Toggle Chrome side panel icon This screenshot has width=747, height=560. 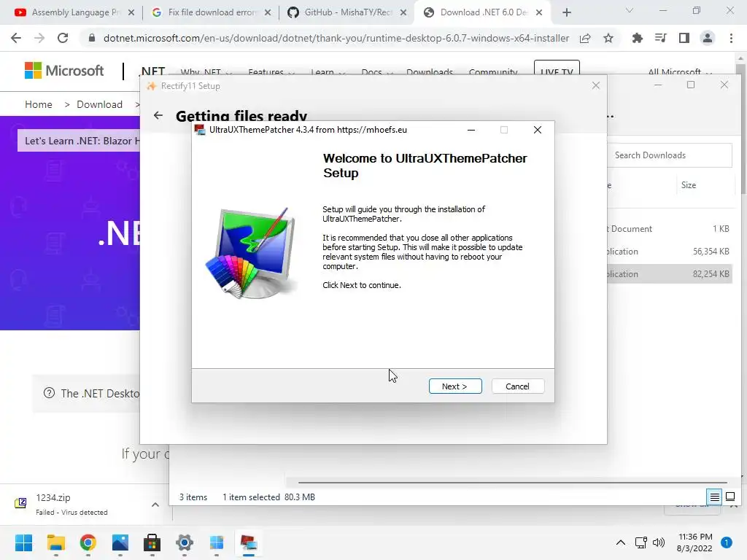point(684,38)
